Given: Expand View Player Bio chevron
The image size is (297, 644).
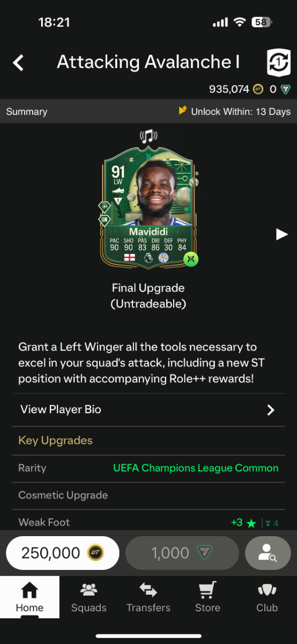Looking at the screenshot, I should coord(271,410).
